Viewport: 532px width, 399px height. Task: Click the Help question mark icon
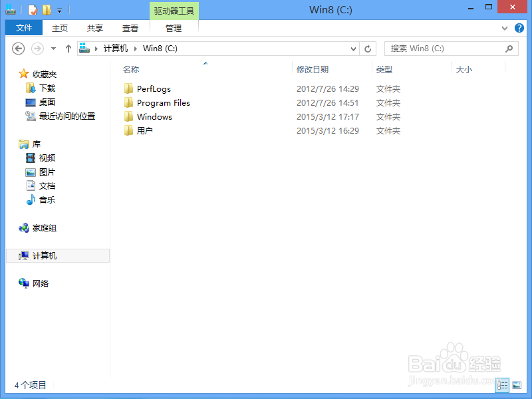point(519,28)
